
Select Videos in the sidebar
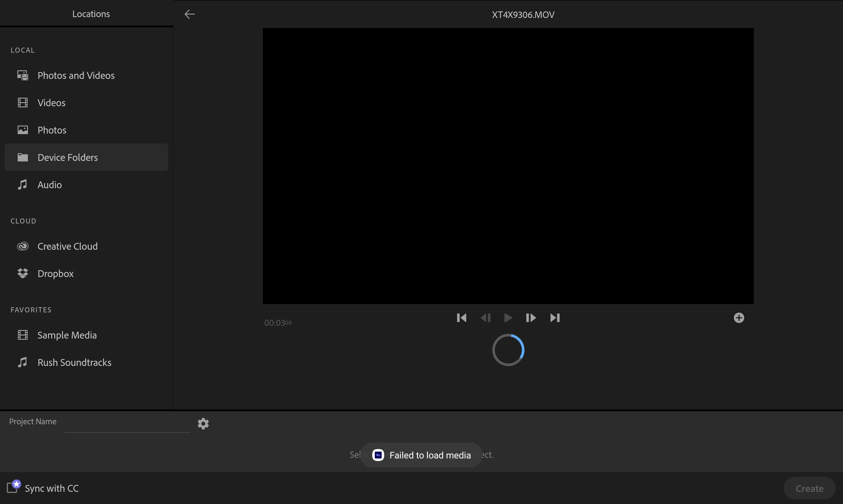pyautogui.click(x=51, y=103)
